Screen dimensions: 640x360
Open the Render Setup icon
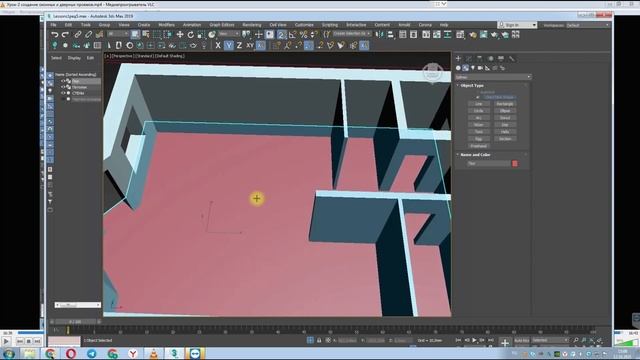473,35
